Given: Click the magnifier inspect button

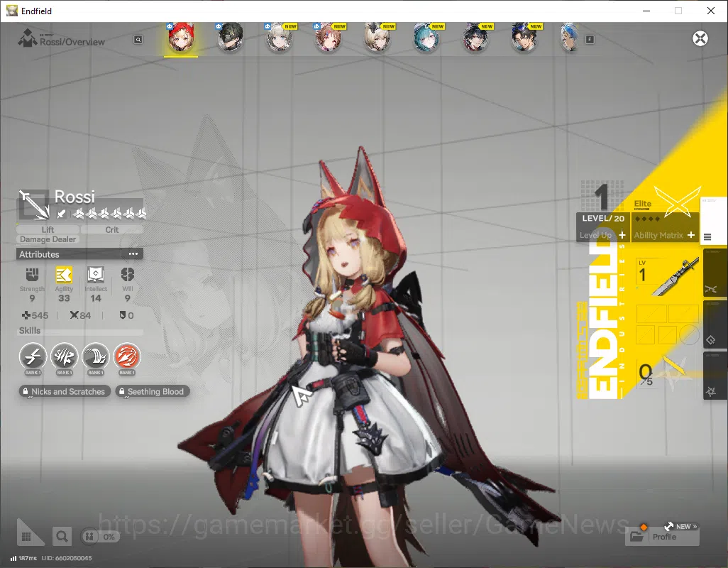Looking at the screenshot, I should click(62, 537).
